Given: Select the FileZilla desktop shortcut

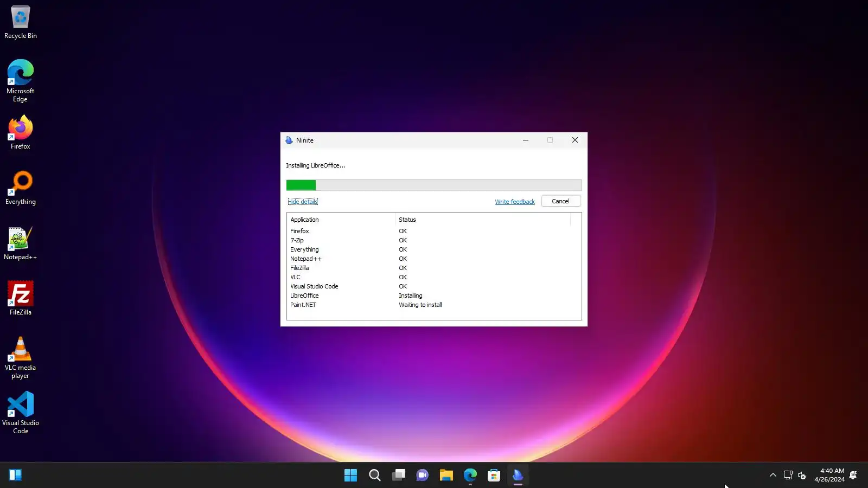Looking at the screenshot, I should pyautogui.click(x=21, y=298).
